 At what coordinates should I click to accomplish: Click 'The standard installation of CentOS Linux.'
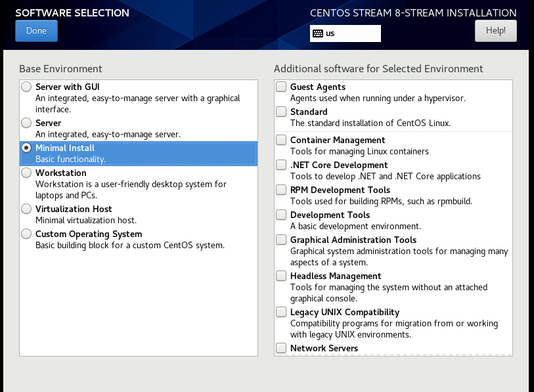[370, 123]
